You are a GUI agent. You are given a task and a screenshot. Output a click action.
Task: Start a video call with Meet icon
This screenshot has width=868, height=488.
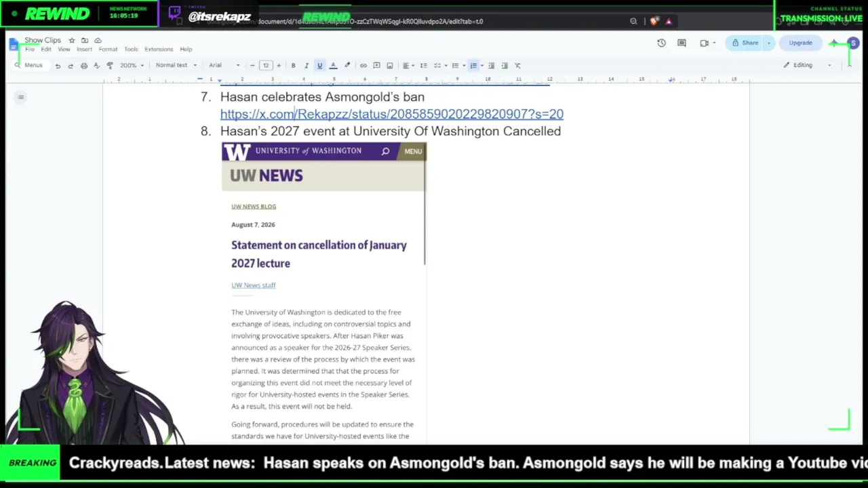point(705,43)
